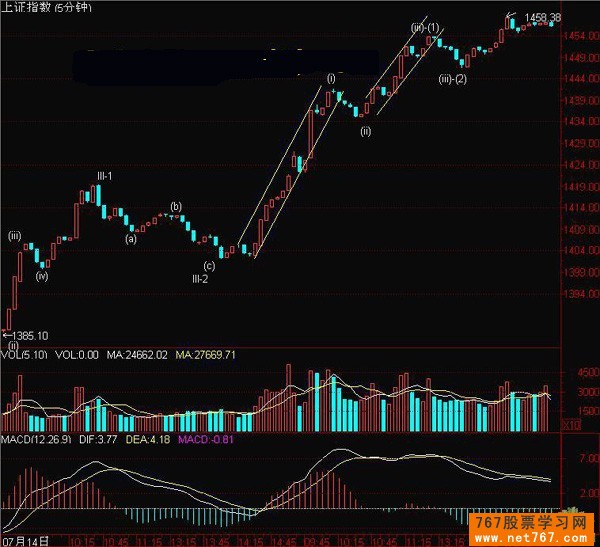600x547 pixels.
Task: Click the 2.00 MACD axis value
Action: 589,493
